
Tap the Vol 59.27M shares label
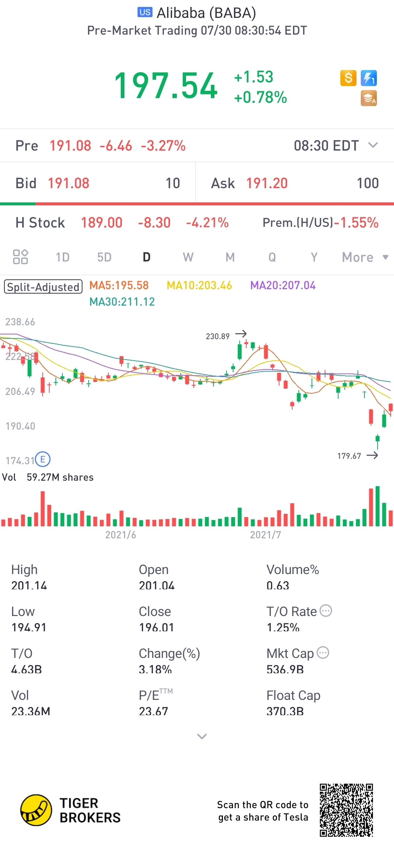click(48, 477)
